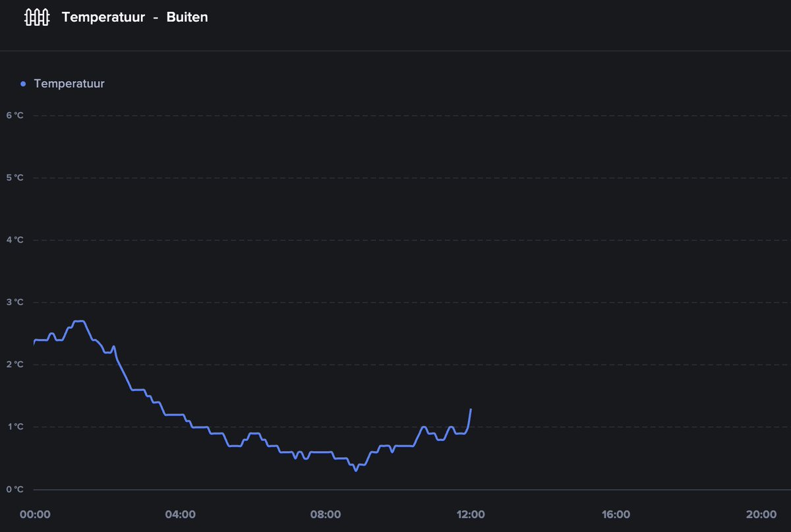The height and width of the screenshot is (532, 791).
Task: Click the 08:00 time label
Action: pyautogui.click(x=326, y=514)
